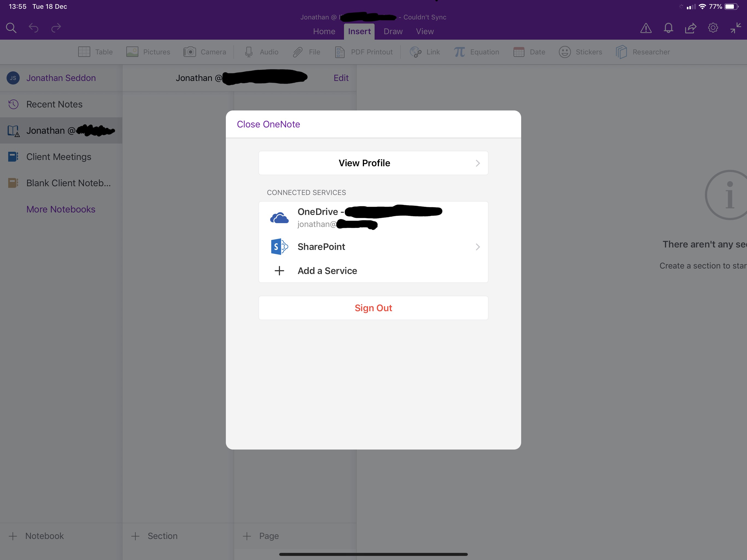Tap the red Sign Out button

pos(373,308)
